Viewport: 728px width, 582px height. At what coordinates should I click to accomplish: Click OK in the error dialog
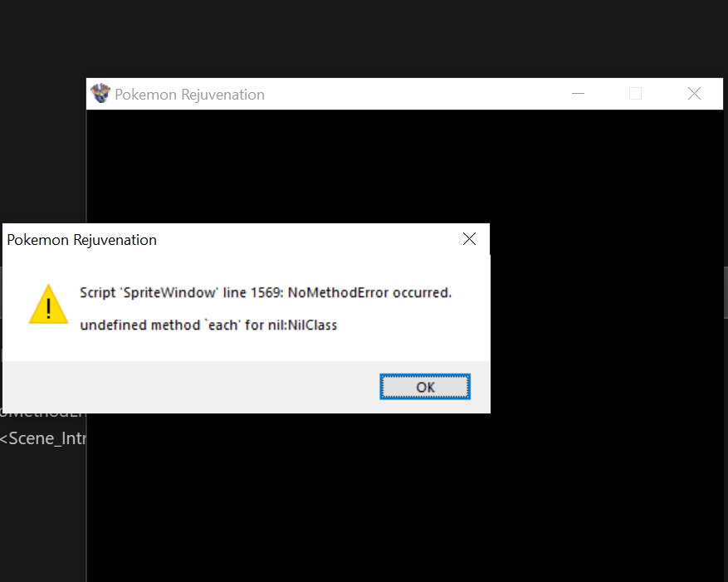[x=425, y=386]
